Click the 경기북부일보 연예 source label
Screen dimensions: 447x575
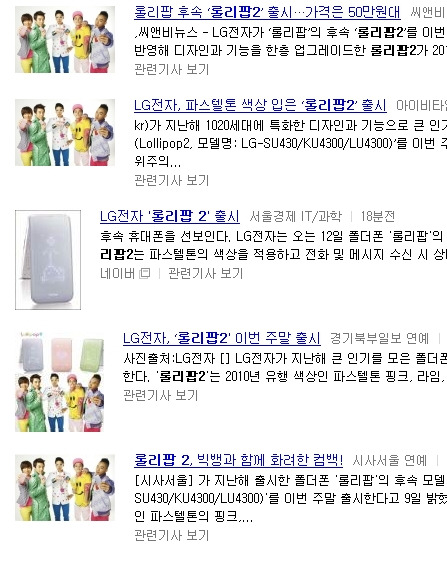pyautogui.click(x=380, y=338)
